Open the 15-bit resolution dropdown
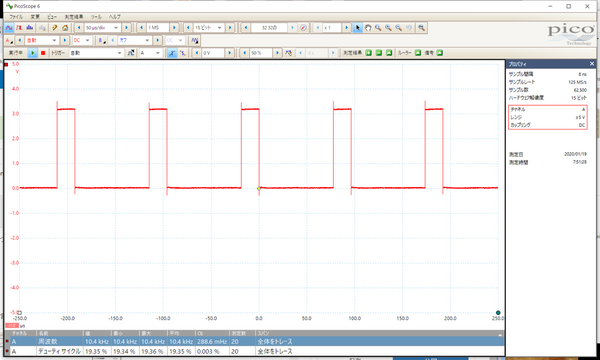This screenshot has height=360, width=600. [x=209, y=28]
